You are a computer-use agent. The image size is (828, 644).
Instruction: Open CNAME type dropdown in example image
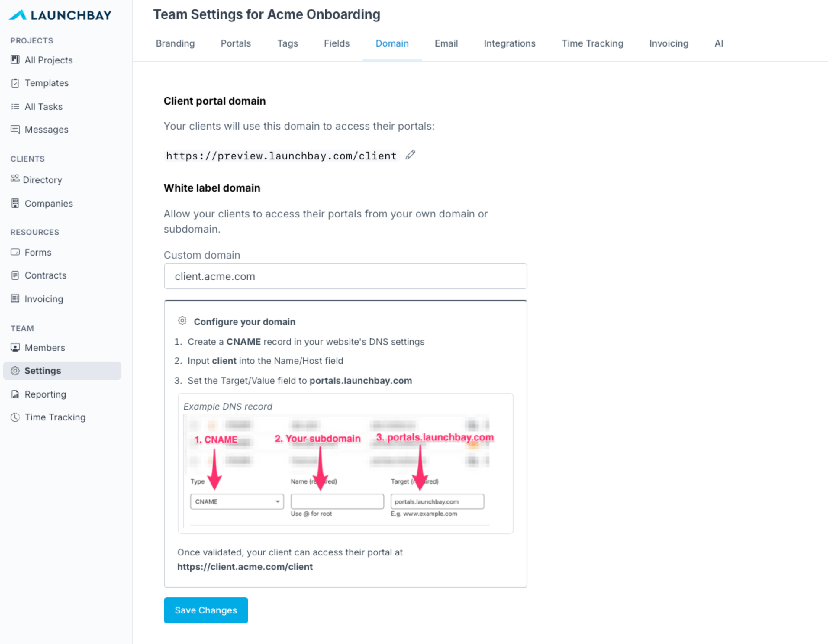point(237,502)
